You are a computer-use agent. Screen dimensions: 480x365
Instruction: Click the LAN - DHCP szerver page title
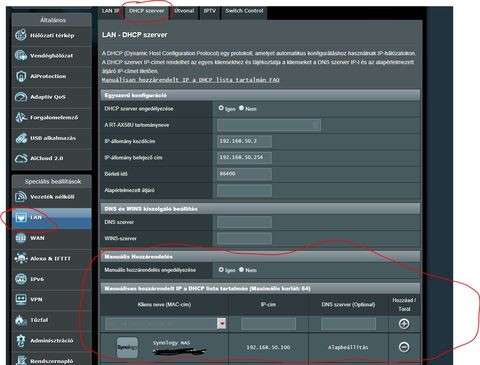[135, 35]
